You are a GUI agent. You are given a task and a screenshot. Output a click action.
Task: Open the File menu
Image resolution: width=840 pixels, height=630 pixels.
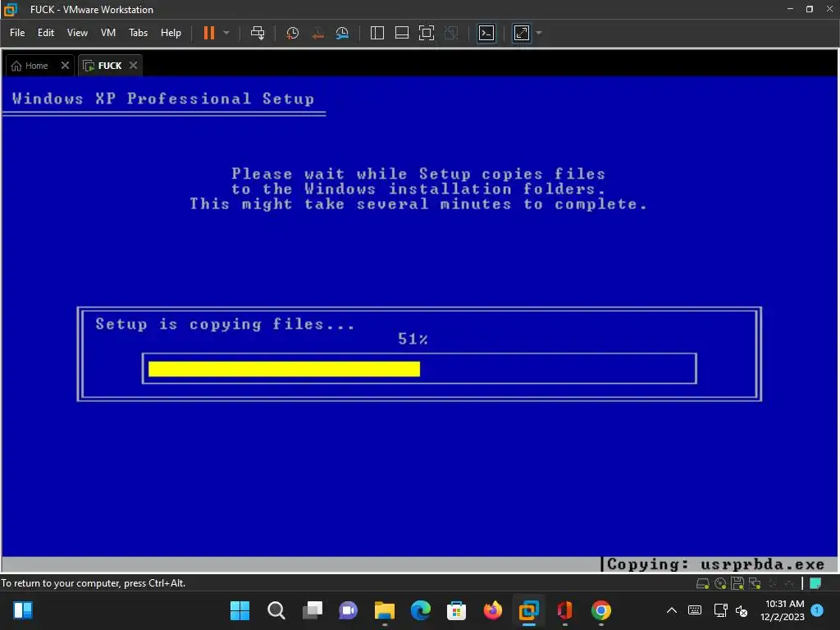[x=17, y=33]
